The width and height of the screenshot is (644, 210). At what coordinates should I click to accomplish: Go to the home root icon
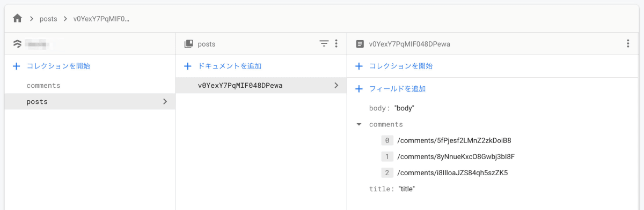[17, 18]
